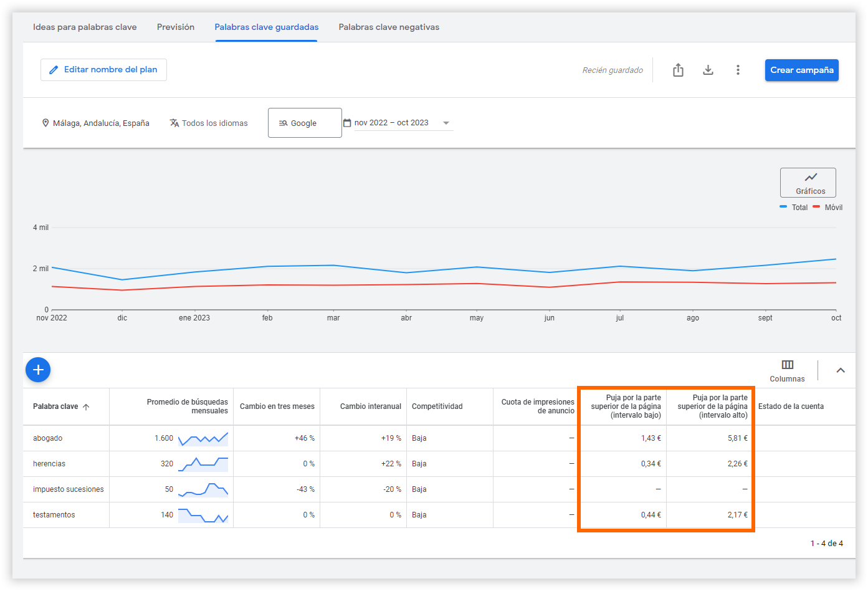Download the keyword plan

[708, 70]
